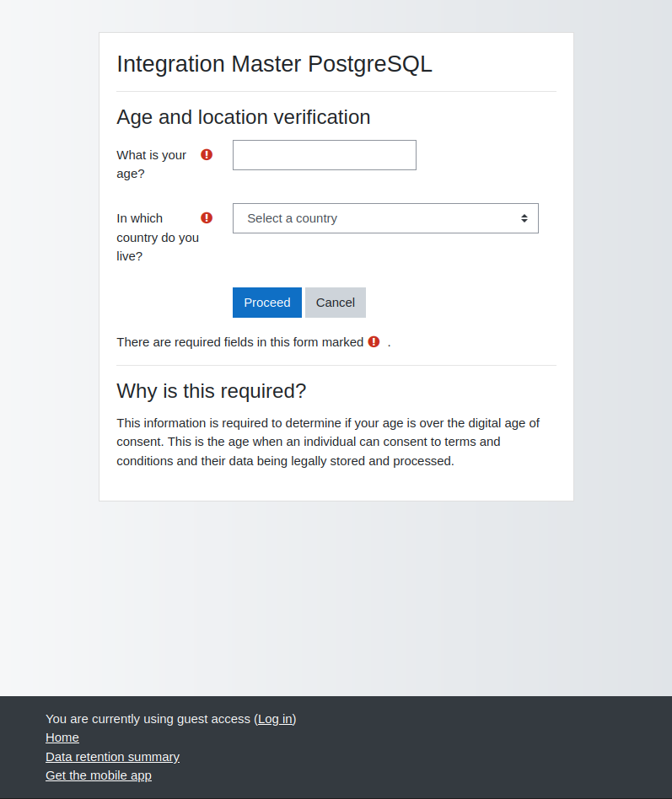Click the Integration Master PostgreSQL heading
This screenshot has height=799, width=672.
tap(274, 64)
